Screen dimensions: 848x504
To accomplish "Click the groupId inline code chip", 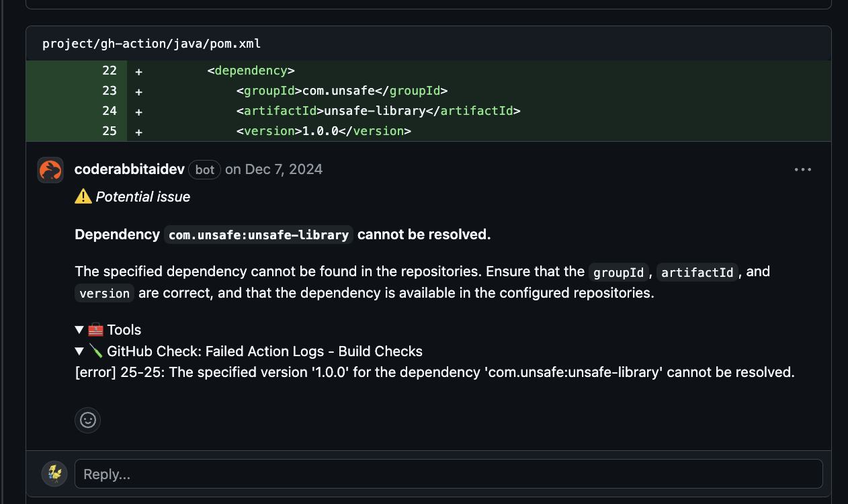I will pos(618,272).
